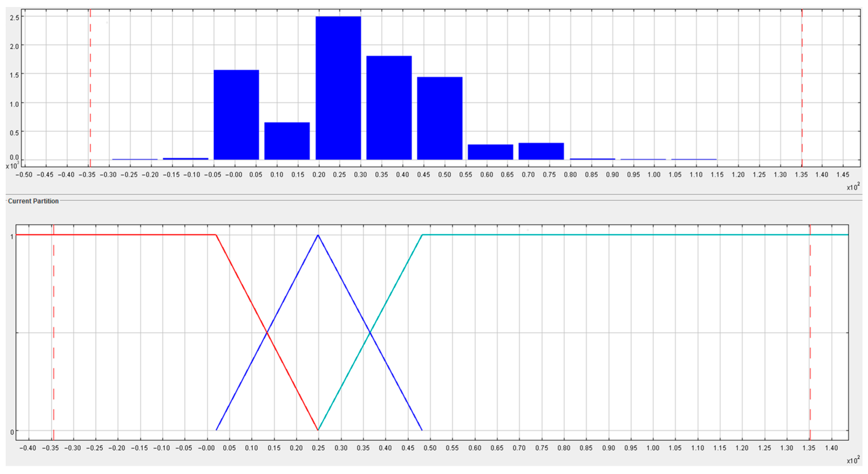Click the cyan membership function's upper corner
Image resolution: width=868 pixels, height=474 pixels.
pos(422,235)
